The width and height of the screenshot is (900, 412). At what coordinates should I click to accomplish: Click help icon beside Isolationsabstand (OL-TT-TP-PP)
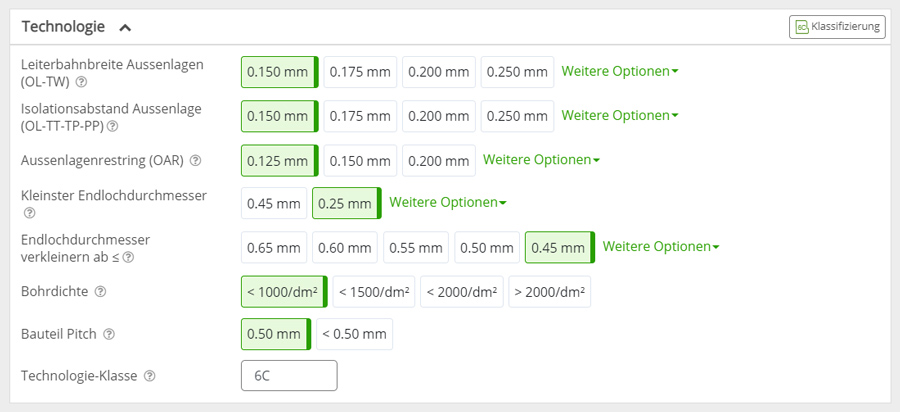pos(113,126)
